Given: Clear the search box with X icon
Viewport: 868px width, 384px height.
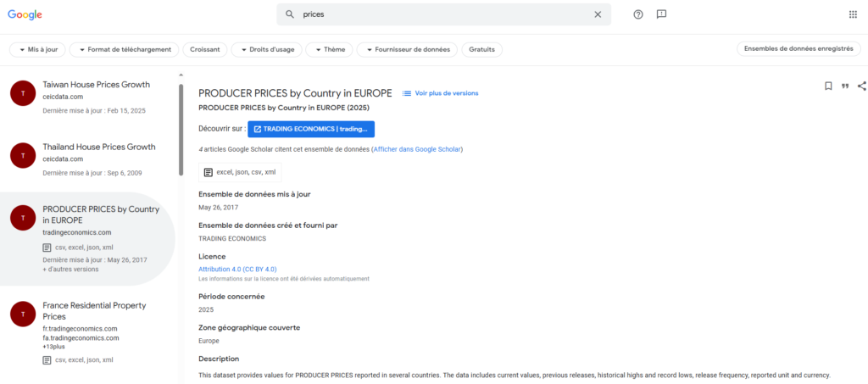Looking at the screenshot, I should 598,15.
